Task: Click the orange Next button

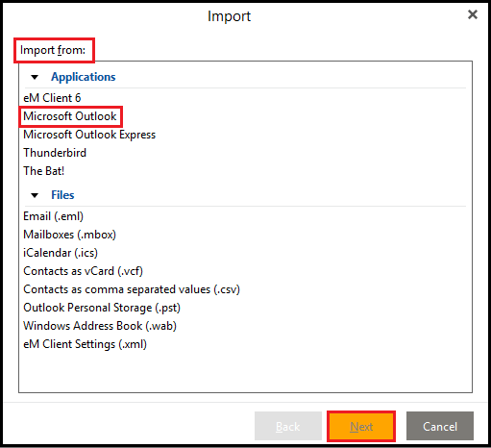Action: (361, 427)
